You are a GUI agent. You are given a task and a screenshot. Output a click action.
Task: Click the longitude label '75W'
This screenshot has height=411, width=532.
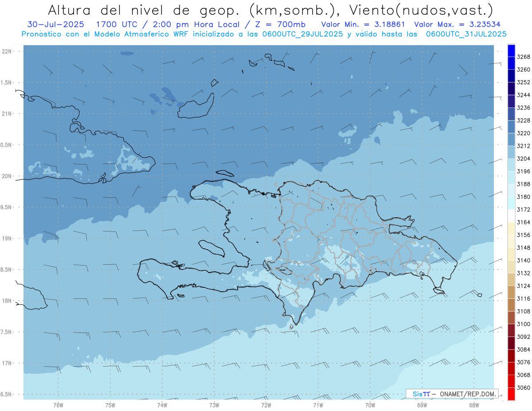tap(110, 405)
